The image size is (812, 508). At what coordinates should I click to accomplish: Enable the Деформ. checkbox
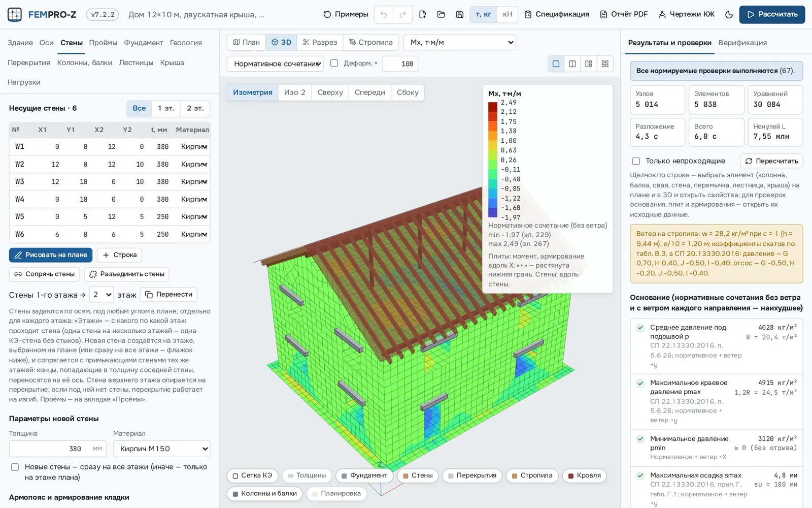pyautogui.click(x=334, y=63)
